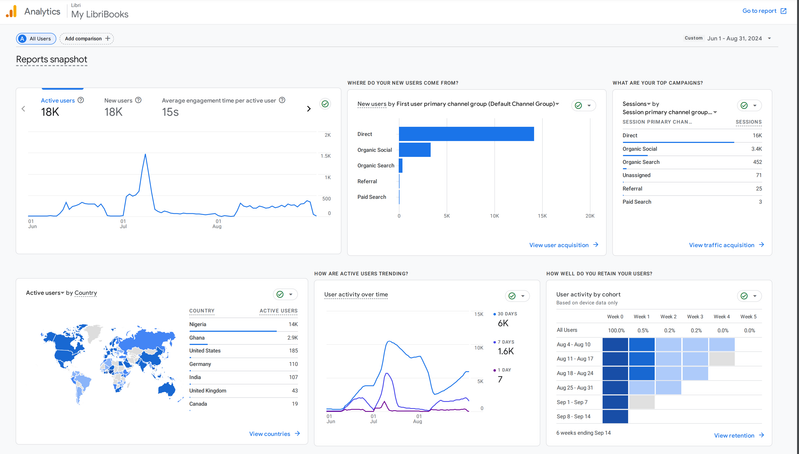799x454 pixels.
Task: Click help icon beside Average engagement time
Action: [282, 100]
